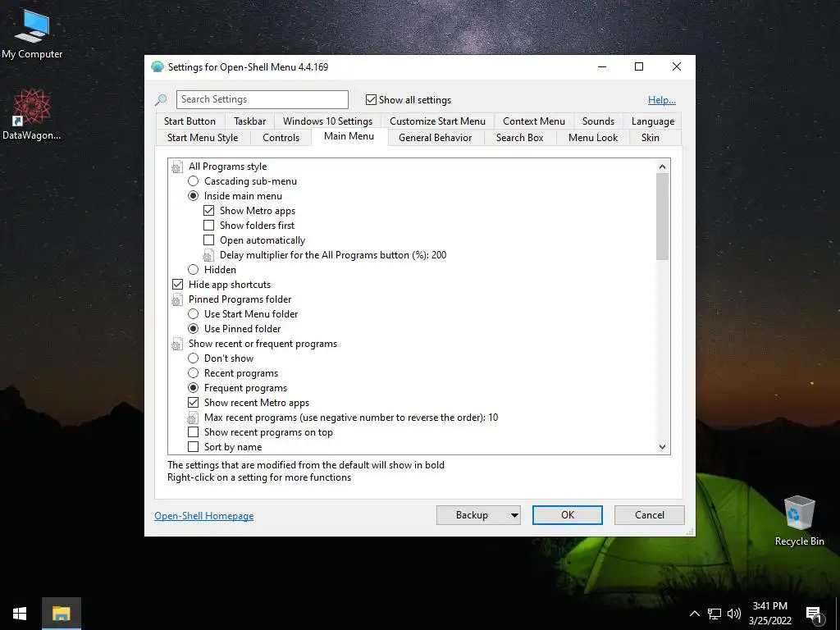840x630 pixels.
Task: Open the Menu Look tab
Action: [x=593, y=138]
